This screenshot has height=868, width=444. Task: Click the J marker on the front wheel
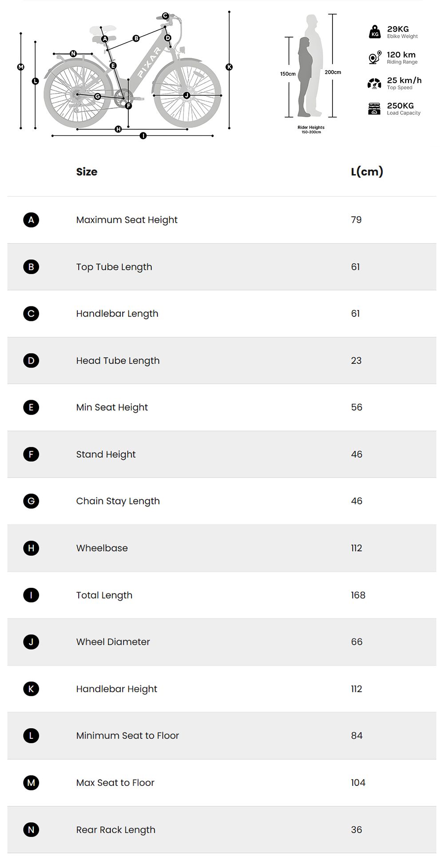point(186,95)
